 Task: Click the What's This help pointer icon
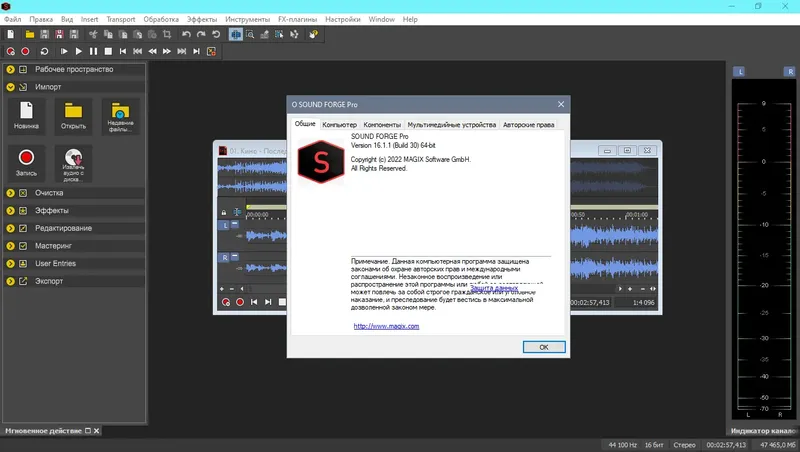313,34
